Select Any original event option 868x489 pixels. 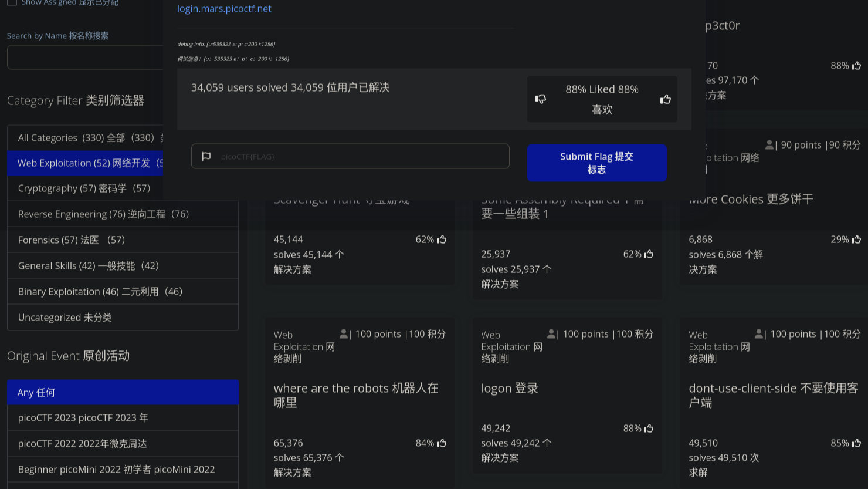(123, 392)
